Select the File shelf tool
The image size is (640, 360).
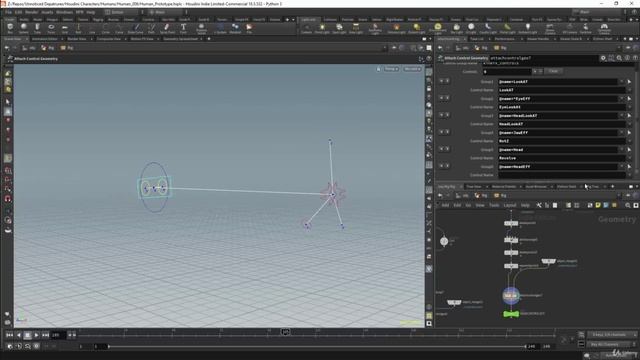[x=249, y=28]
